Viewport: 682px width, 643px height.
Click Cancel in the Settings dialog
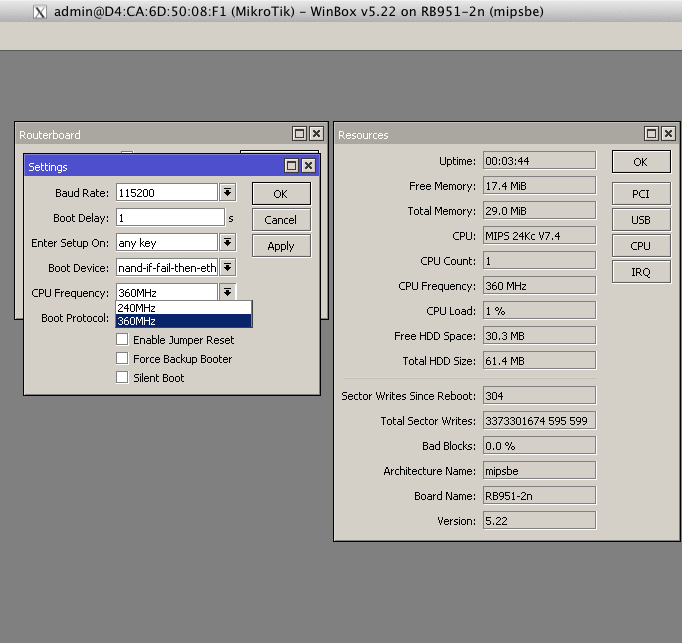tap(281, 220)
